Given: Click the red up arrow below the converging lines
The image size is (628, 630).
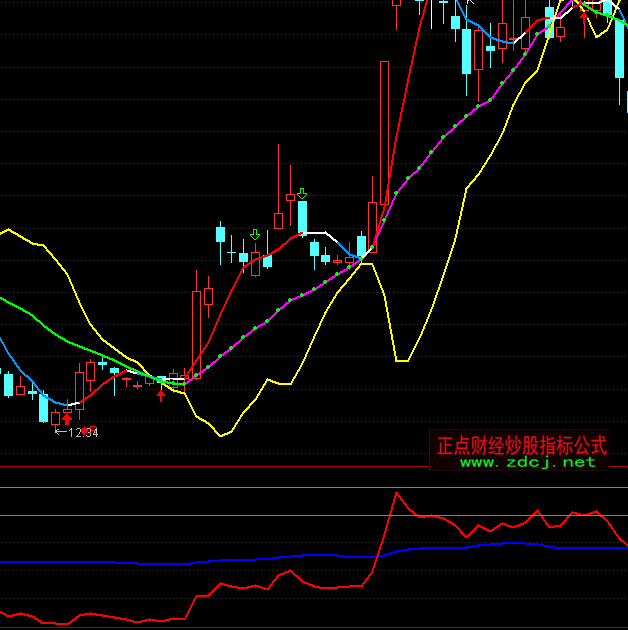Looking at the screenshot, I should pos(161,395).
